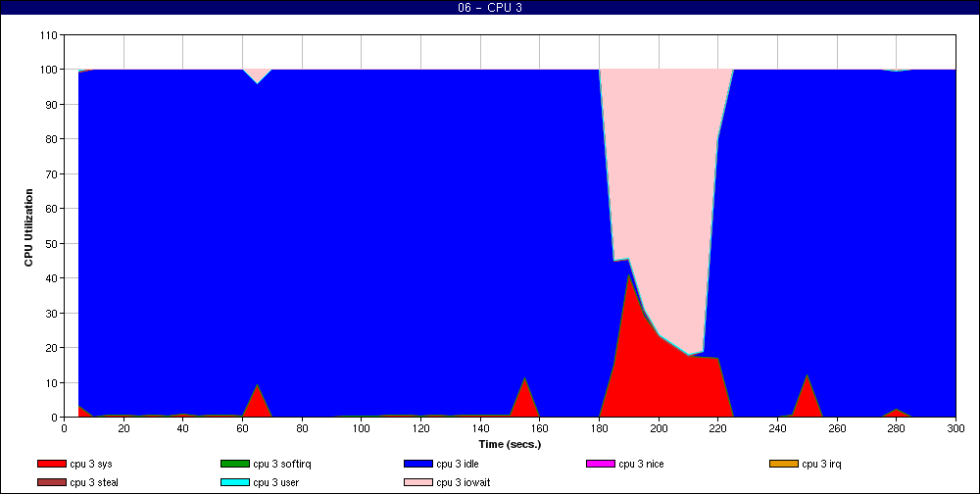Select the 'cpu 3 idle' legend label
Screen dimensions: 980x494
(458, 464)
